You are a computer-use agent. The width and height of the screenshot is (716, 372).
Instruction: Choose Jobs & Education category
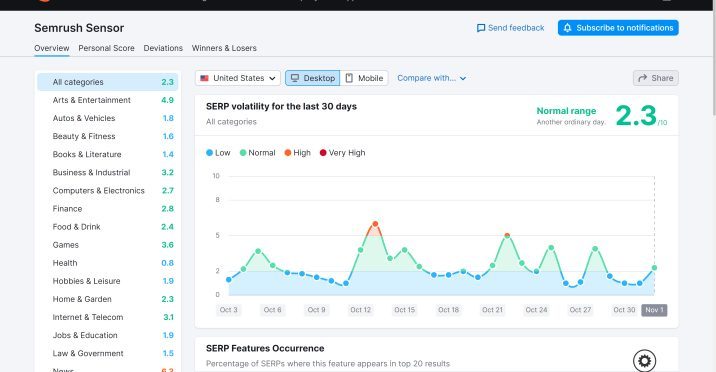[x=108, y=335]
